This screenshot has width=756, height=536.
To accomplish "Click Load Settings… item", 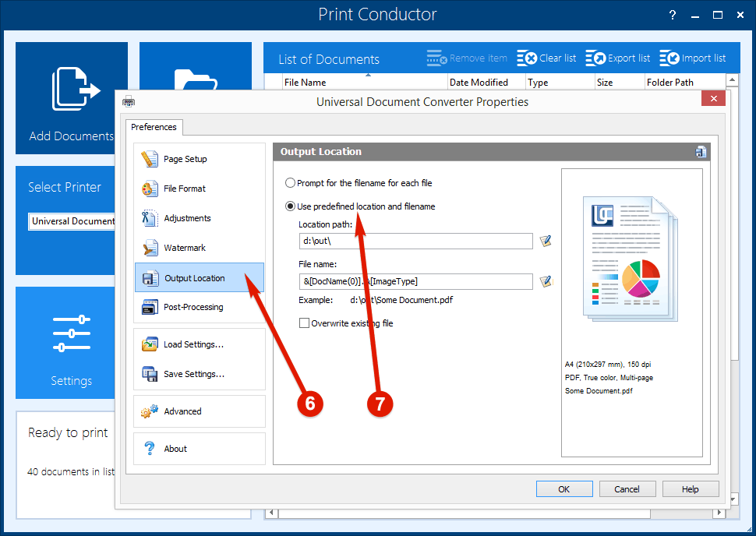I will pyautogui.click(x=199, y=344).
